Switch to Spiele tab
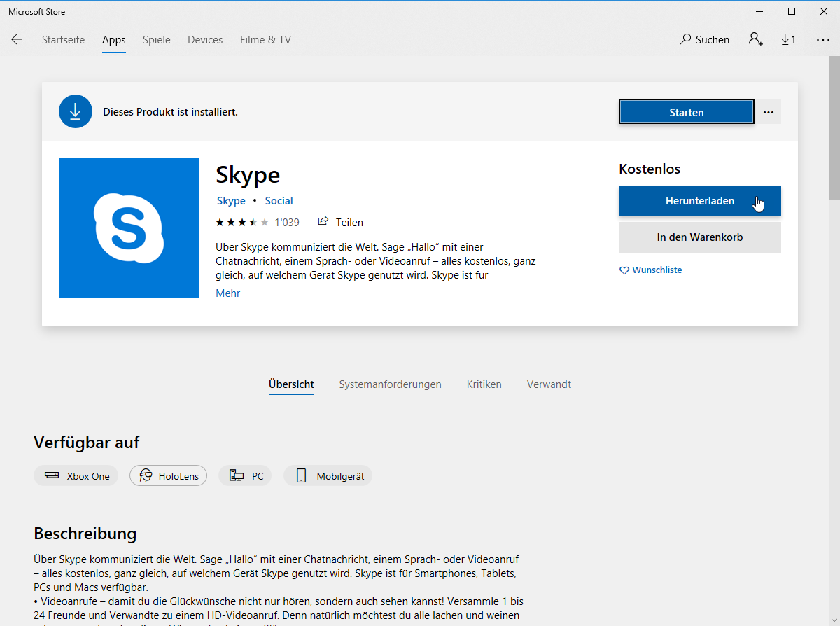 [x=157, y=40]
